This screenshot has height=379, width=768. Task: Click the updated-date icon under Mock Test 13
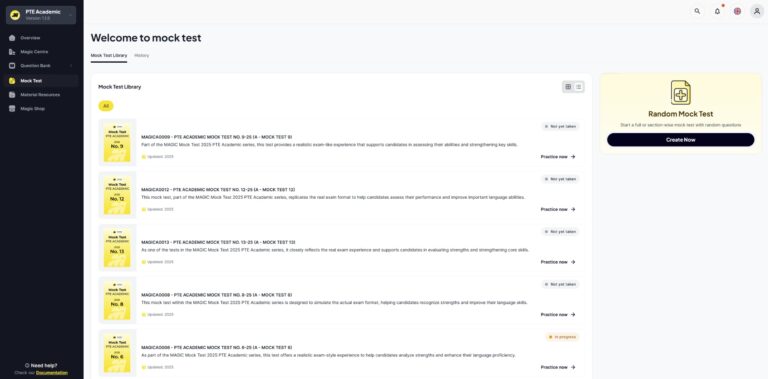click(144, 262)
